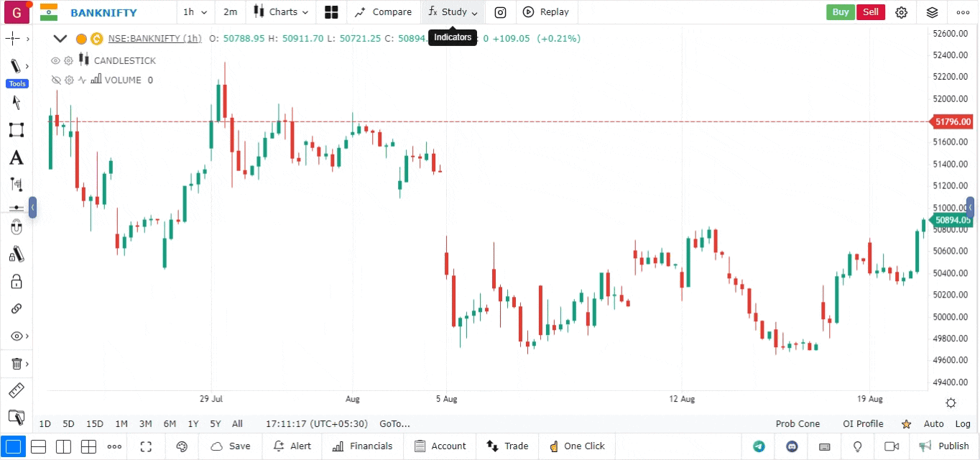Viewport: 980px width, 460px height.
Task: Collapse the legend using the chevron arrow
Action: click(x=60, y=39)
